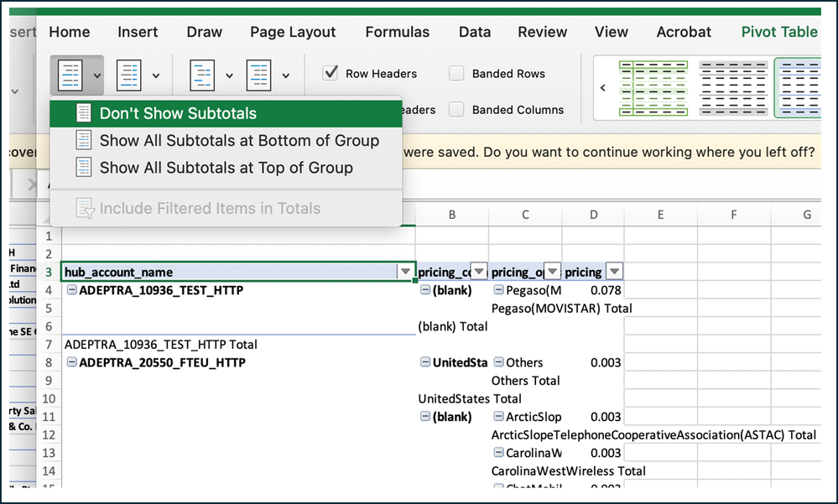Open the hub_account_name filter dropdown
Screen dimensions: 838x504
405,272
